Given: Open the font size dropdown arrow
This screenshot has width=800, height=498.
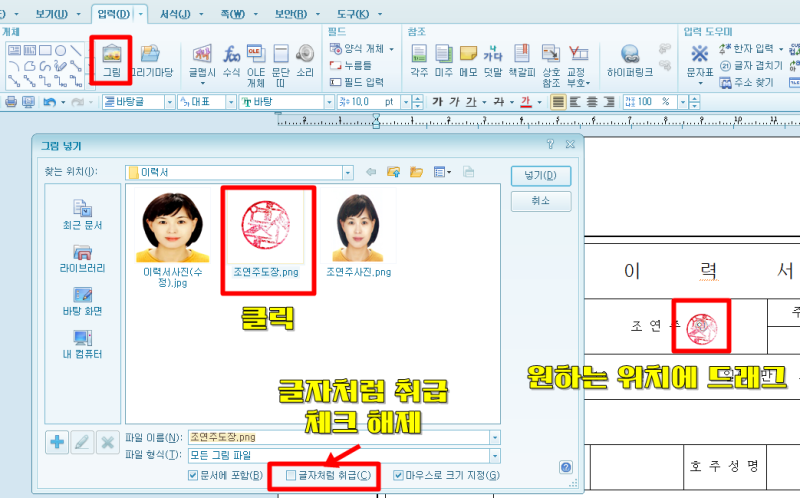Looking at the screenshot, I should 406,102.
